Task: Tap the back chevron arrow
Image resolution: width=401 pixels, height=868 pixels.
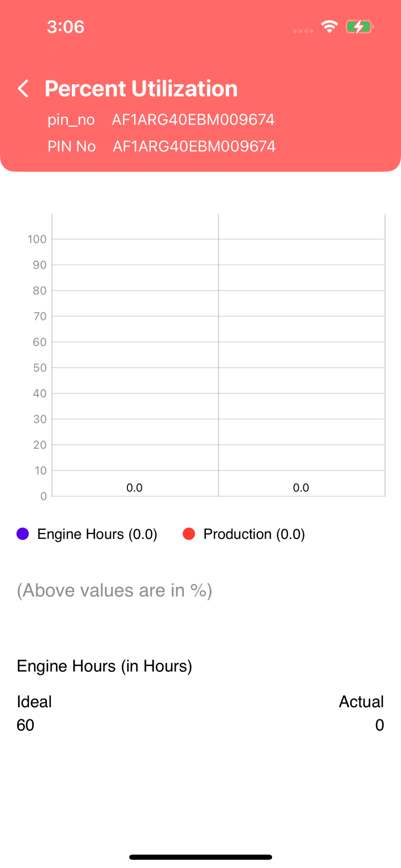Action: (x=23, y=88)
